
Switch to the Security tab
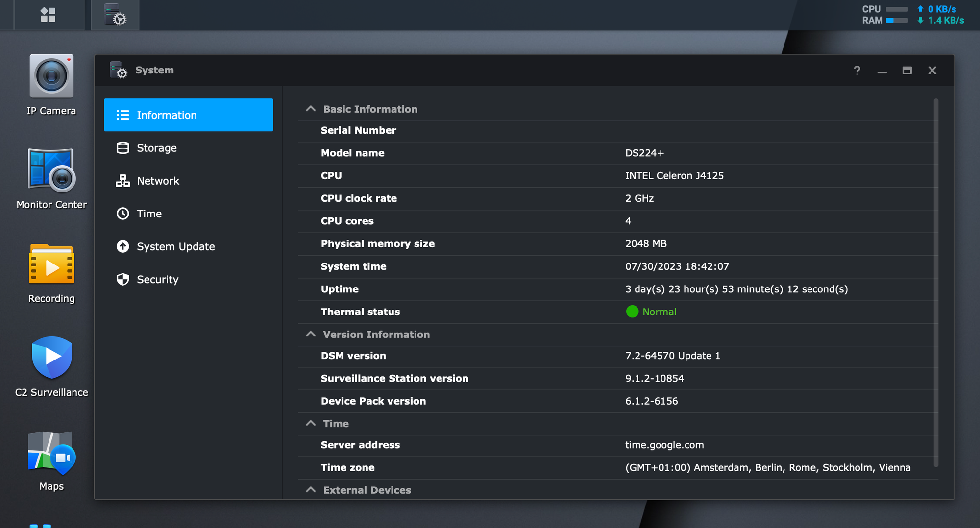click(x=188, y=279)
